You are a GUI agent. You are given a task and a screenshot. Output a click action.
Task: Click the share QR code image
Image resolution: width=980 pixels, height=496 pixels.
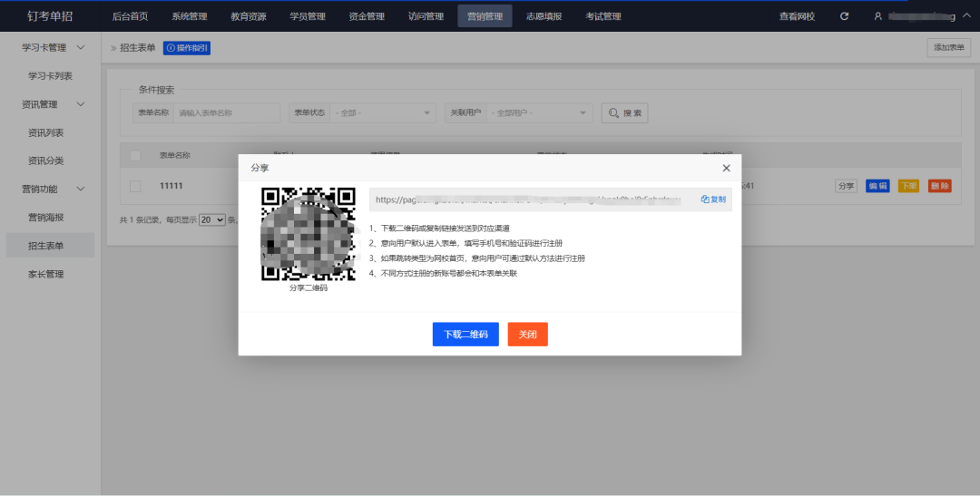[308, 234]
